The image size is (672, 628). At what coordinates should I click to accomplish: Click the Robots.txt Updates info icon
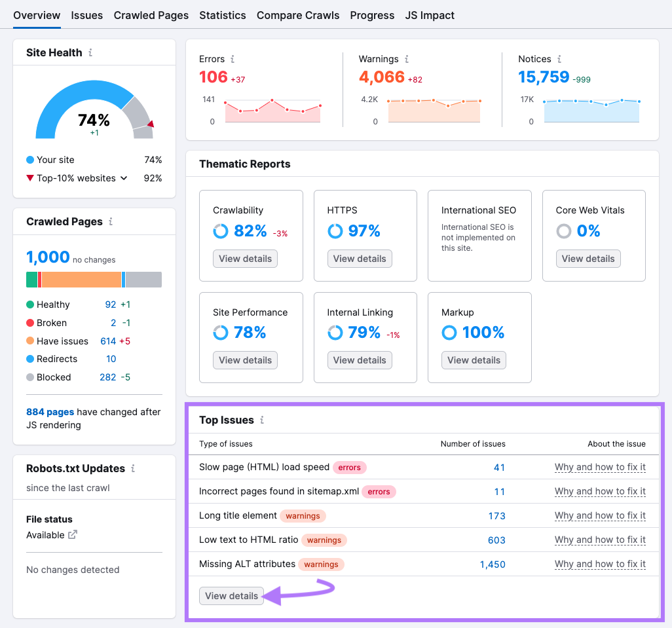(x=134, y=469)
